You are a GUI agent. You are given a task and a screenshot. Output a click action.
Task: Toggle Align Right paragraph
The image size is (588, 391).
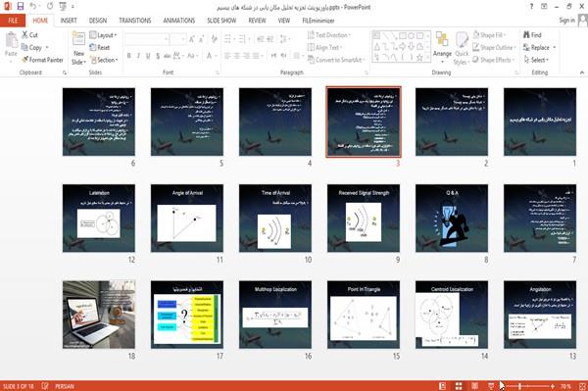tap(246, 56)
